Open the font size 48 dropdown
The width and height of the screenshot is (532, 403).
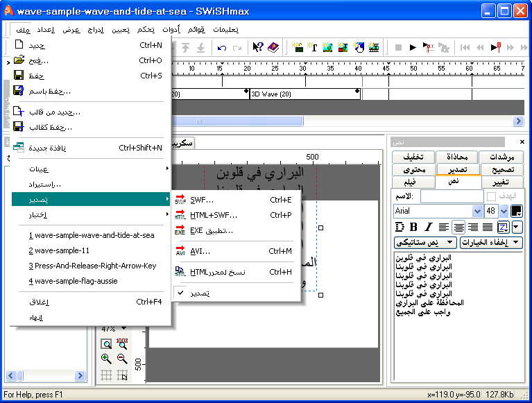point(504,211)
